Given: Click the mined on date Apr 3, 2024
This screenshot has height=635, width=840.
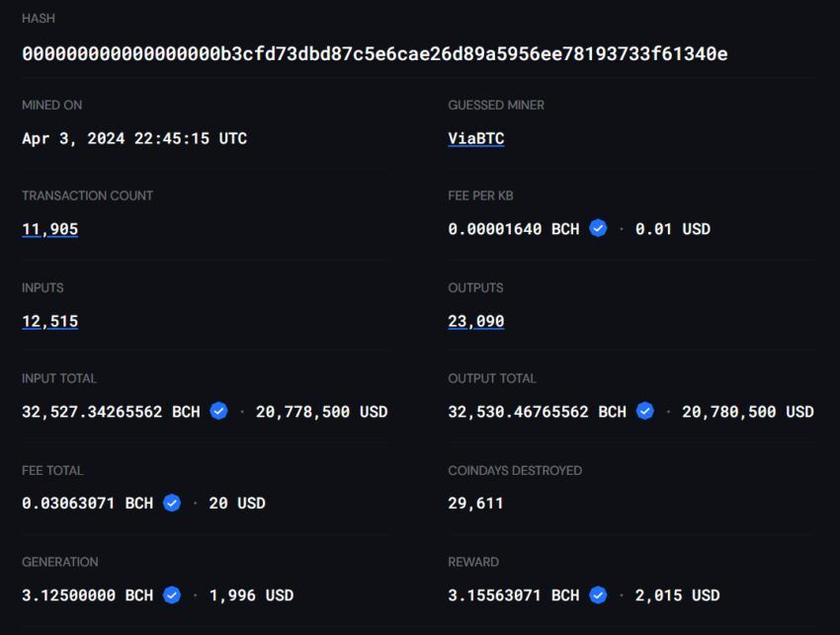Looking at the screenshot, I should pyautogui.click(x=73, y=138).
